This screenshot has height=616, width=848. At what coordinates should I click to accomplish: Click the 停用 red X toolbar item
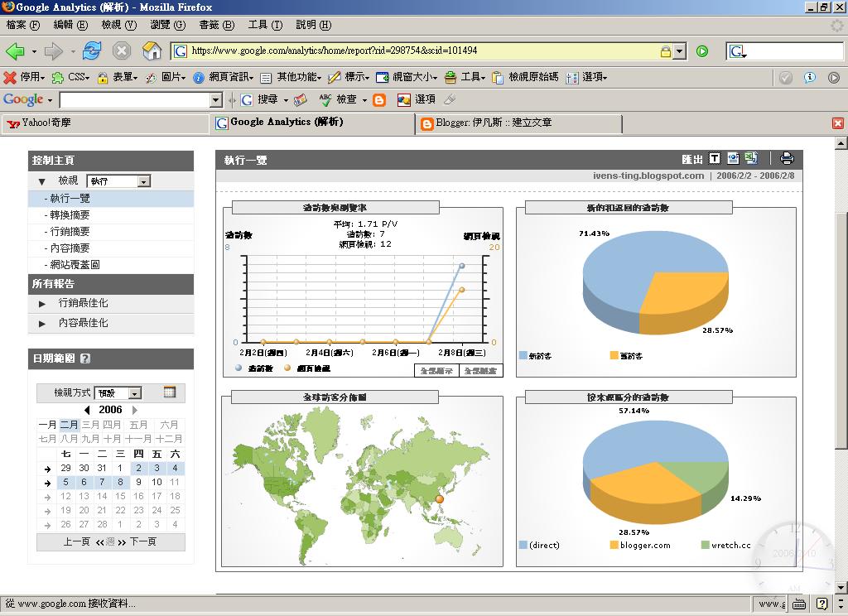pos(24,77)
